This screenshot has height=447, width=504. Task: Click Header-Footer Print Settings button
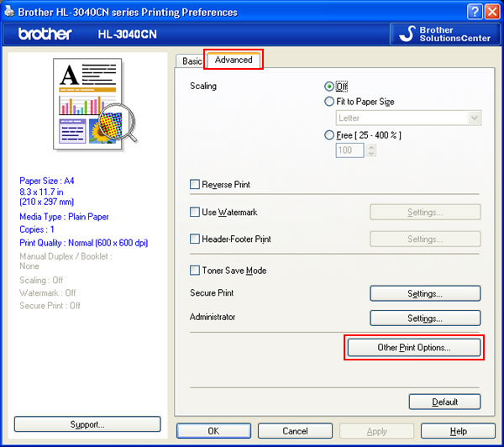(x=425, y=239)
